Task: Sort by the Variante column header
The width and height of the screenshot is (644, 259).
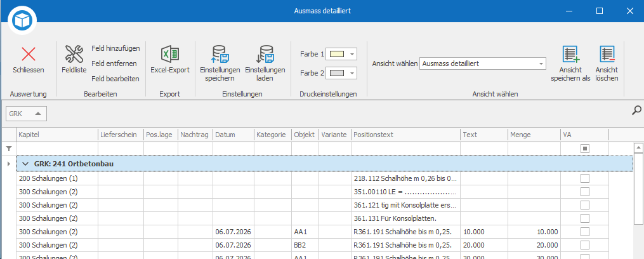Action: [335, 135]
